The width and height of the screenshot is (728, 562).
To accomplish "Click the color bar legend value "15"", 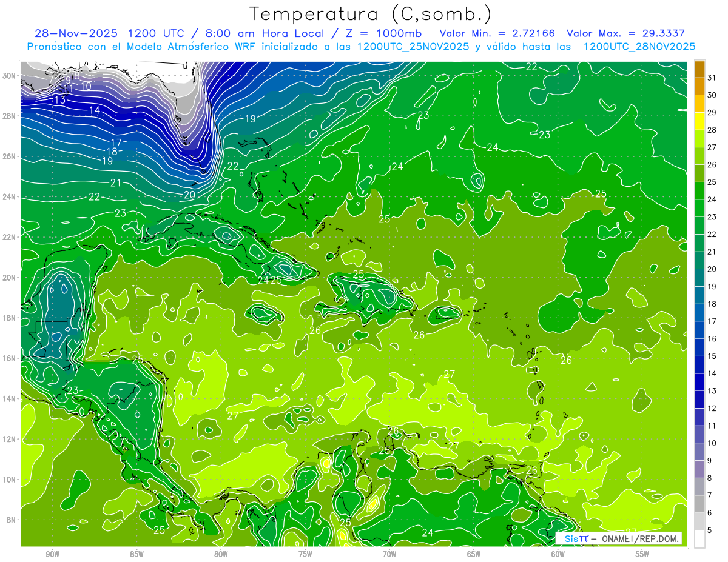I will pos(712,356).
